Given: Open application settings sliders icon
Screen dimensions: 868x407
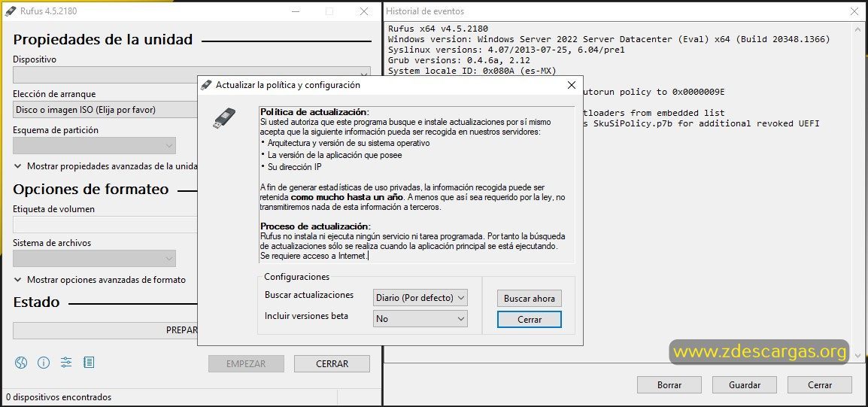Looking at the screenshot, I should [x=66, y=363].
